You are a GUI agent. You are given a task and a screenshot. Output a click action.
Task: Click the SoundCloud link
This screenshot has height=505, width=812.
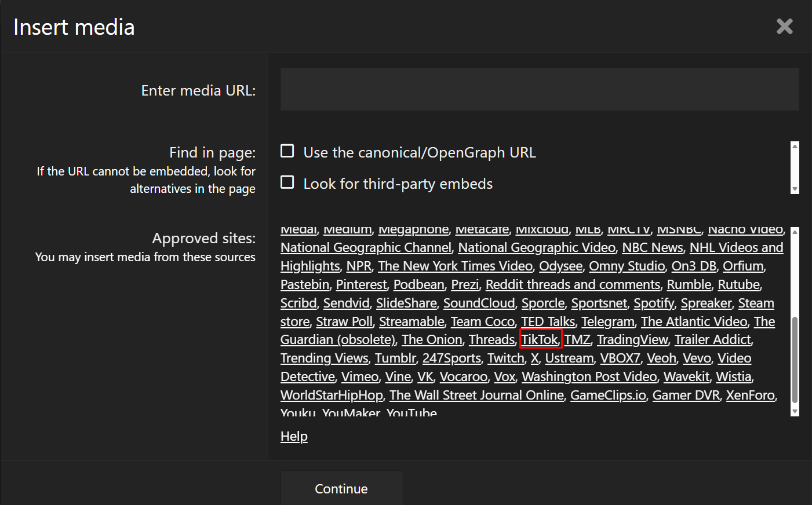pos(479,303)
